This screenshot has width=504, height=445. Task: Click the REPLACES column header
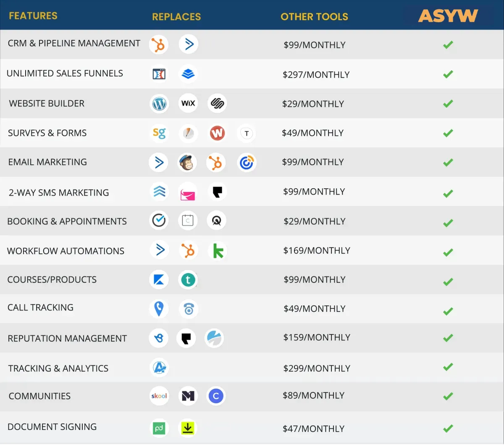176,17
